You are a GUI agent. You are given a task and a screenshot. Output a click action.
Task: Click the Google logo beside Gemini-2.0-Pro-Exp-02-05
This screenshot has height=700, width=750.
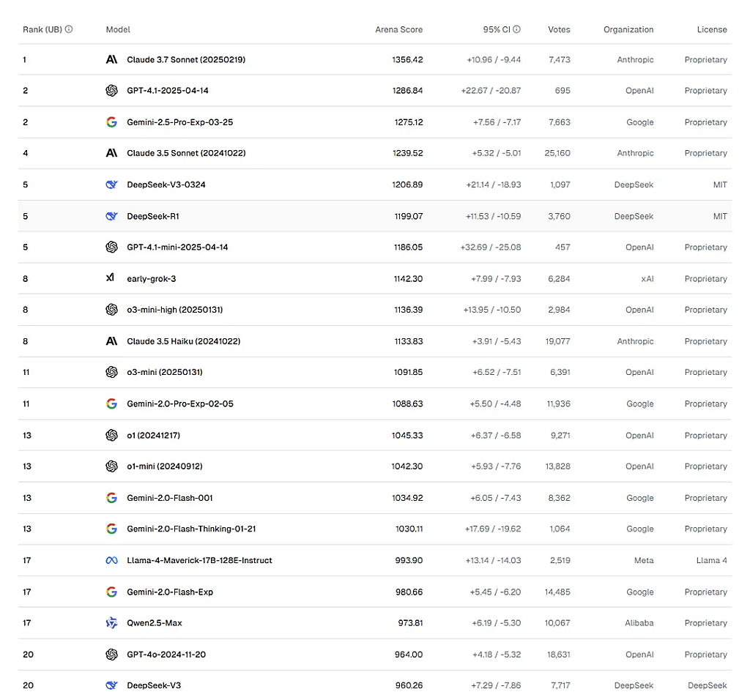pyautogui.click(x=111, y=403)
